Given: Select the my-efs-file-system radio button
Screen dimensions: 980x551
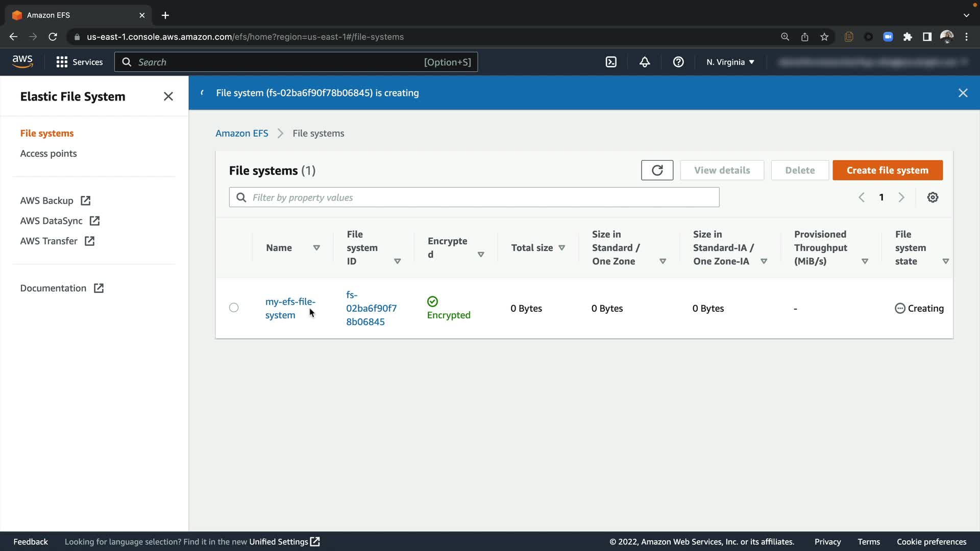Looking at the screenshot, I should pos(234,308).
